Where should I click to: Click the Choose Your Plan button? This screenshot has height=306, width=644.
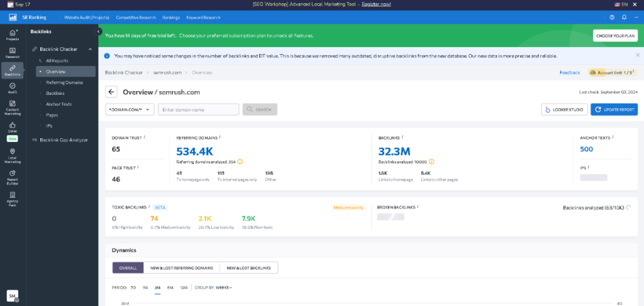tap(615, 36)
